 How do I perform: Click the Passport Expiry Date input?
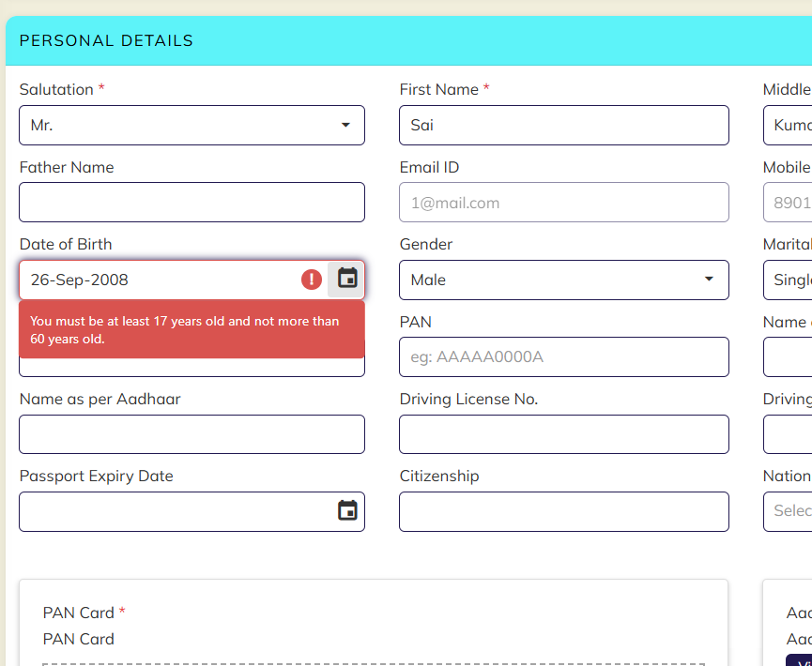coord(174,512)
